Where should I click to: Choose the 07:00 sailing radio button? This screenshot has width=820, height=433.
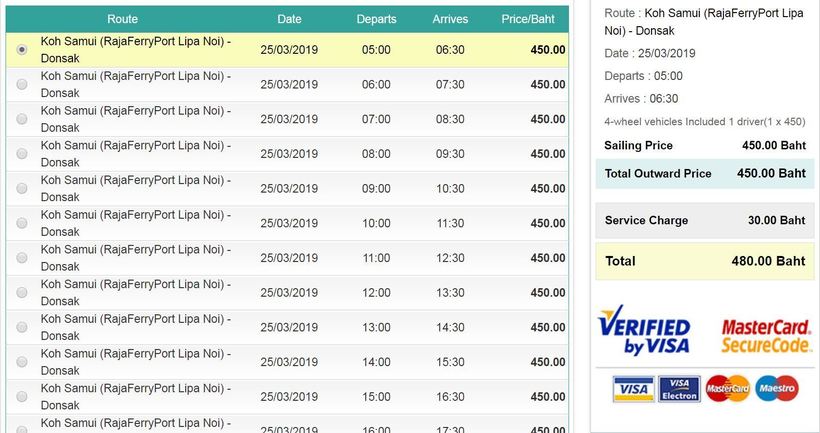22,119
